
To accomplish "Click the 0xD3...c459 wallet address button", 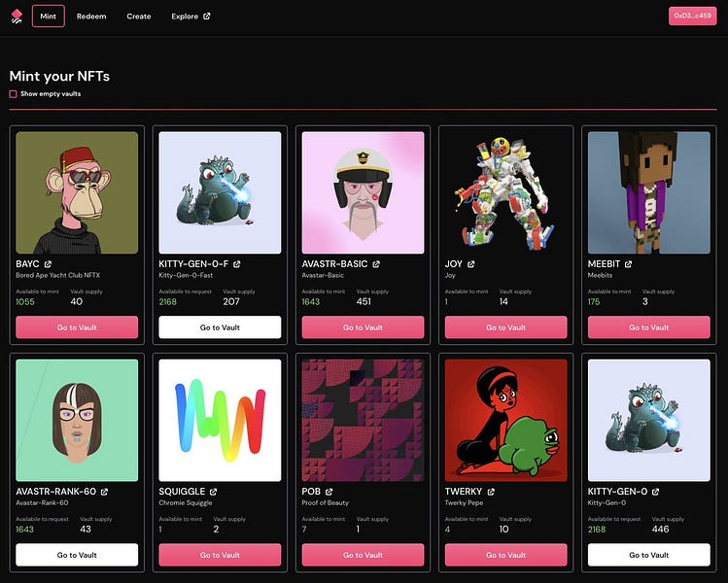I will (x=692, y=16).
